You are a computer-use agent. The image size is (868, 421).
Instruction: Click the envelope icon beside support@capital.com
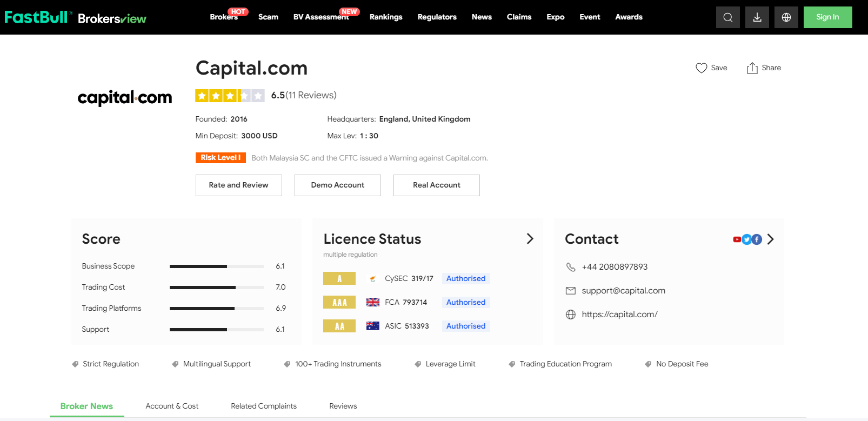pyautogui.click(x=571, y=291)
